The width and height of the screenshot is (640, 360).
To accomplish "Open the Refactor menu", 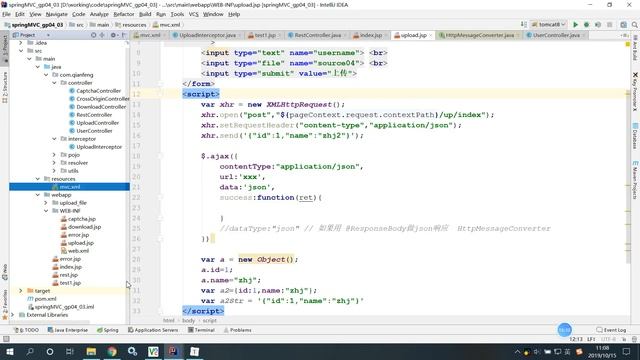I will pos(124,14).
